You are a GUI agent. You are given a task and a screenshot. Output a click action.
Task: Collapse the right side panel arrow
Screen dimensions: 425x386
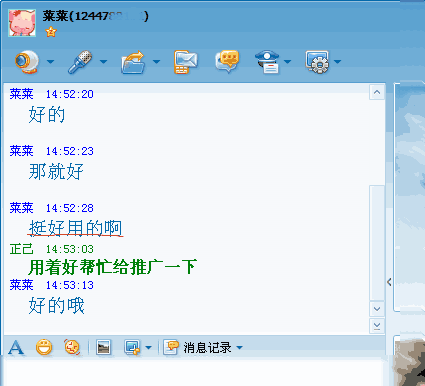point(389,282)
